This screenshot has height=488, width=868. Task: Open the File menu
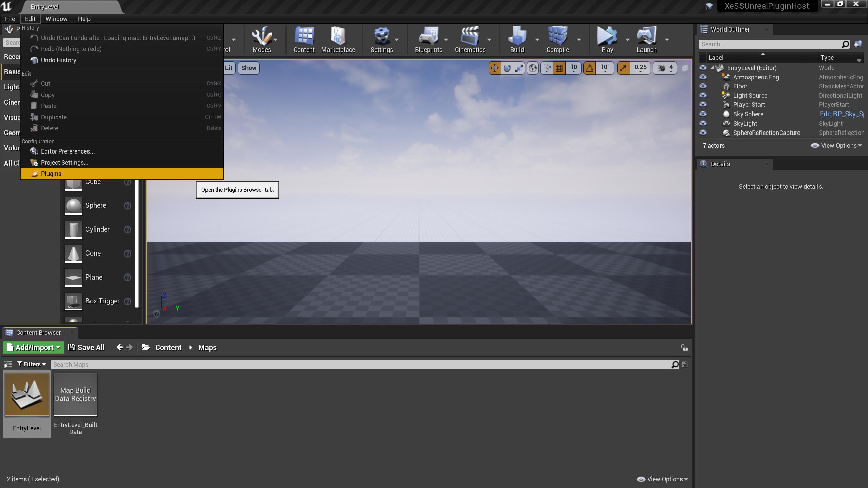pos(10,19)
